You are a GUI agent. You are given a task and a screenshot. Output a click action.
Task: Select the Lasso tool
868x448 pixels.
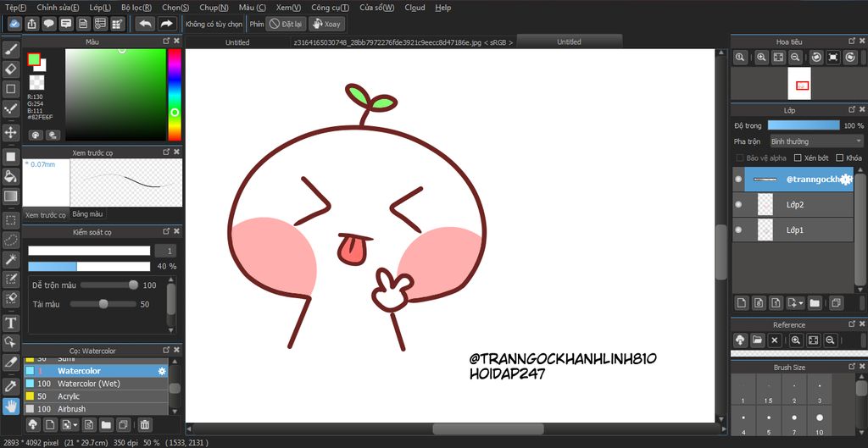pos(11,240)
